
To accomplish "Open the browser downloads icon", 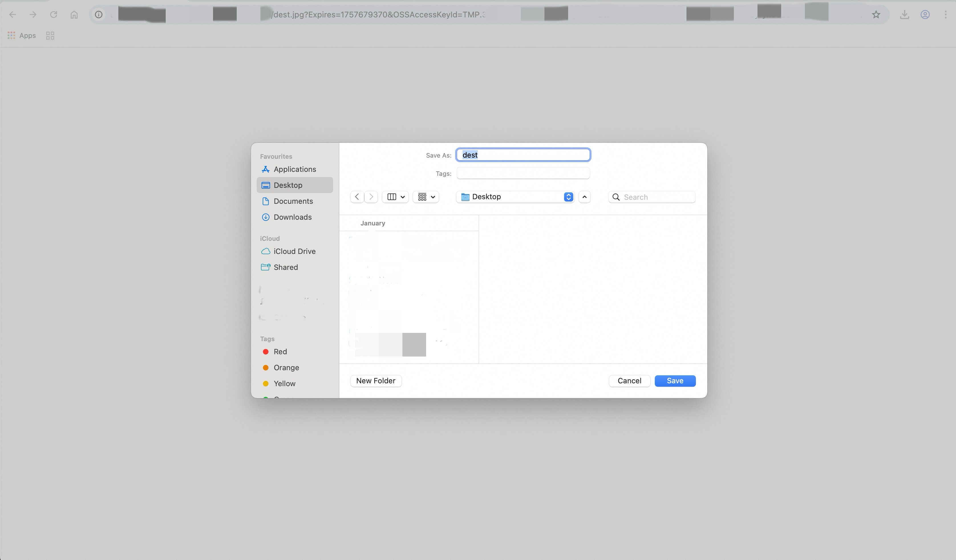I will 904,15.
